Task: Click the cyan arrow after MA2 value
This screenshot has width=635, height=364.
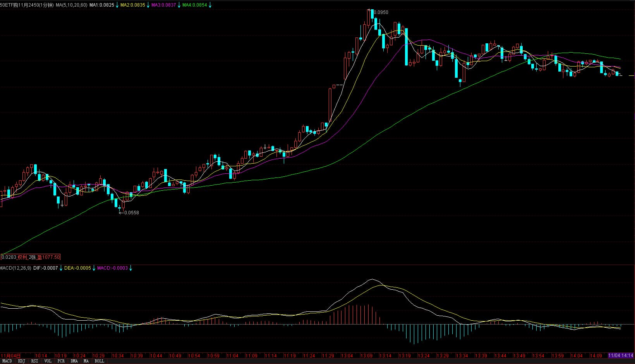Action: 148,5
